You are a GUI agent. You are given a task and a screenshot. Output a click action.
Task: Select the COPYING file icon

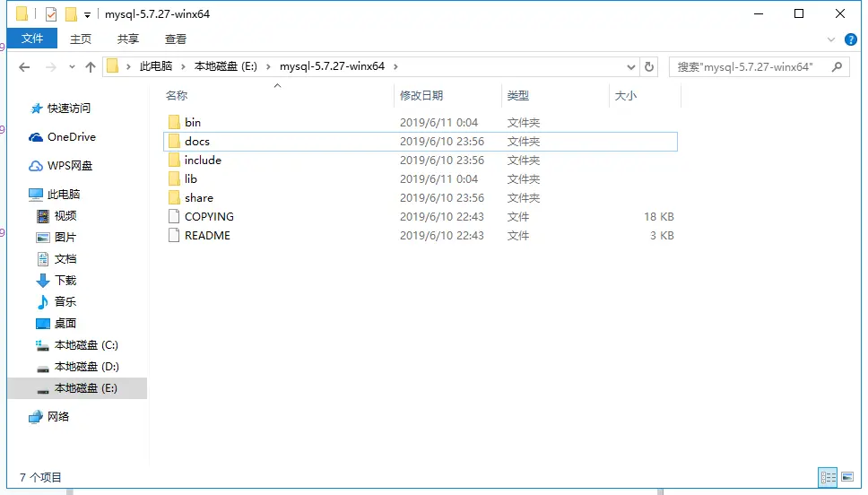point(174,216)
